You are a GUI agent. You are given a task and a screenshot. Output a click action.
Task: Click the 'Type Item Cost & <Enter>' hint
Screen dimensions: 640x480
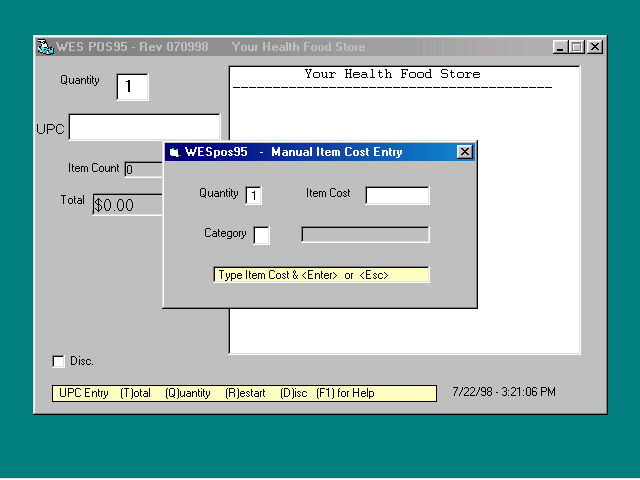coord(321,275)
